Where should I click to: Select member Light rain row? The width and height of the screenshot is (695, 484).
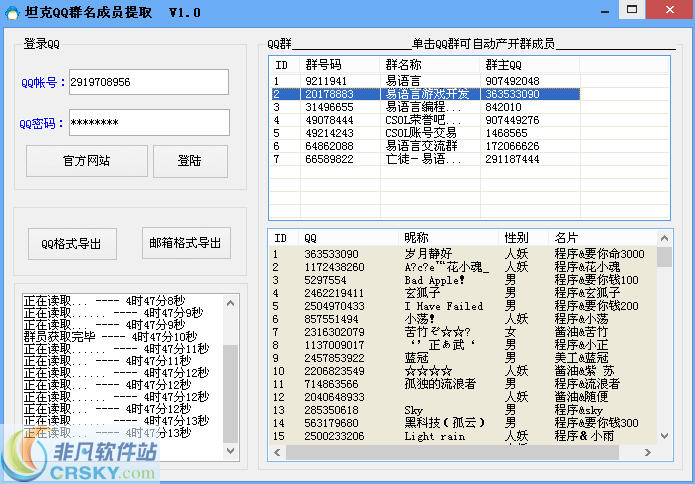coord(463,436)
